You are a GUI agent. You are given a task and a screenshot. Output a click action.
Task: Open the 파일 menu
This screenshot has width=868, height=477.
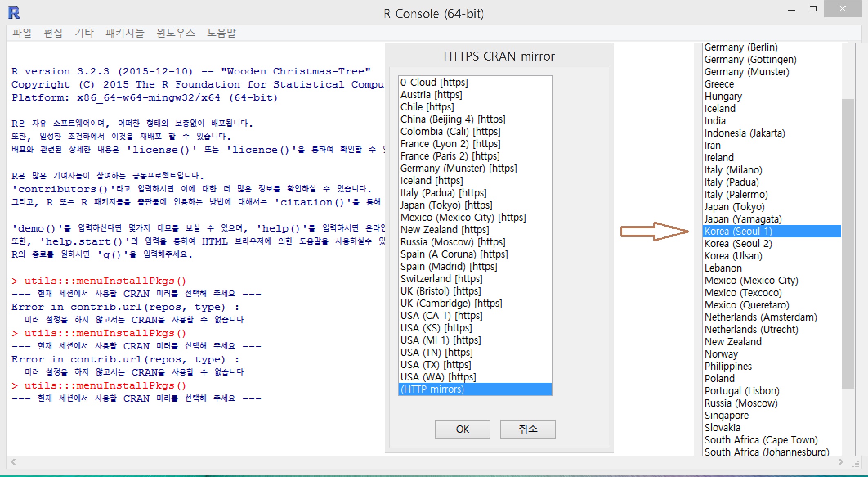pos(22,33)
